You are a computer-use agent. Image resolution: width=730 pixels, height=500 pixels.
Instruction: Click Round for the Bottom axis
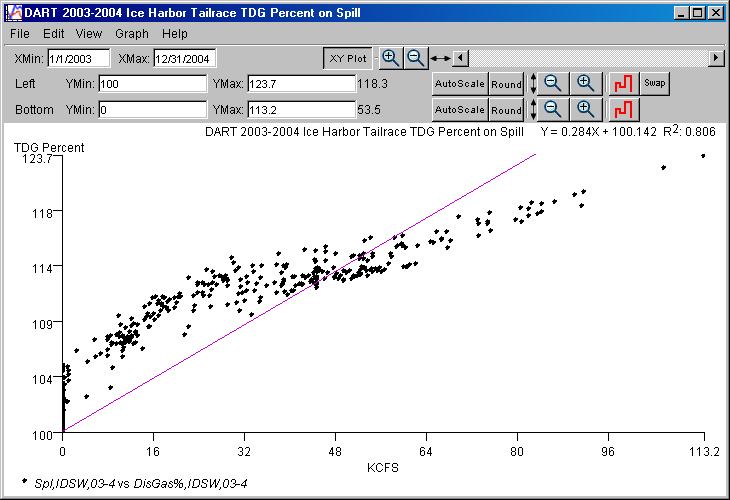point(507,110)
